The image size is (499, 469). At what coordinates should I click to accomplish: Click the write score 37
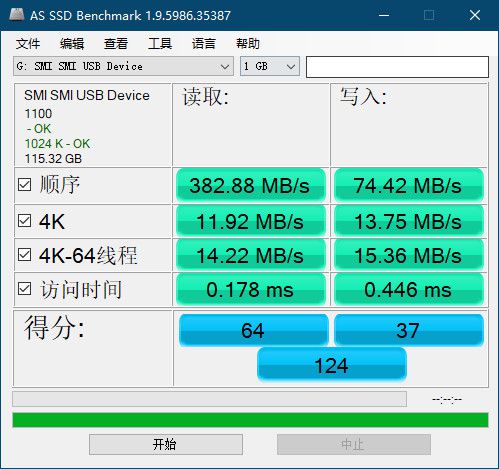pyautogui.click(x=409, y=330)
